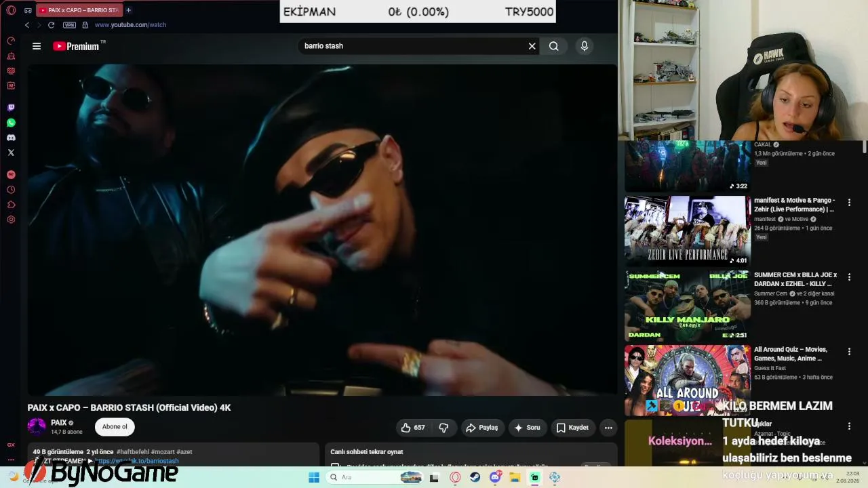Viewport: 868px width, 488px height.
Task: Open Opera GX from the taskbar
Action: 455,477
